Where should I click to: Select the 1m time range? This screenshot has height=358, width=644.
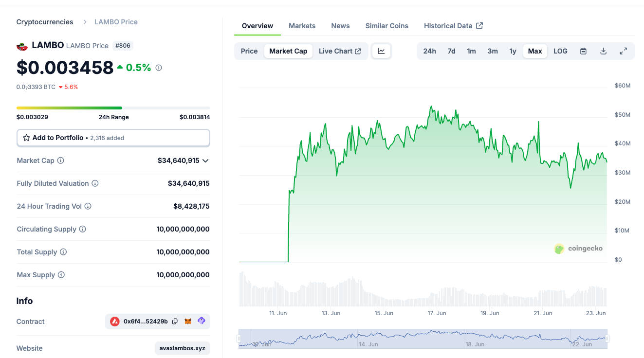pos(472,51)
